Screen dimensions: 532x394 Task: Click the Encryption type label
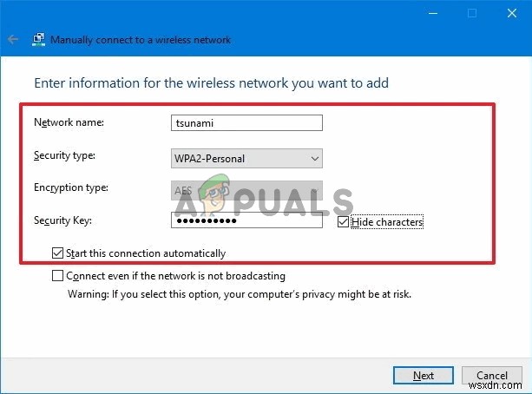[70, 187]
